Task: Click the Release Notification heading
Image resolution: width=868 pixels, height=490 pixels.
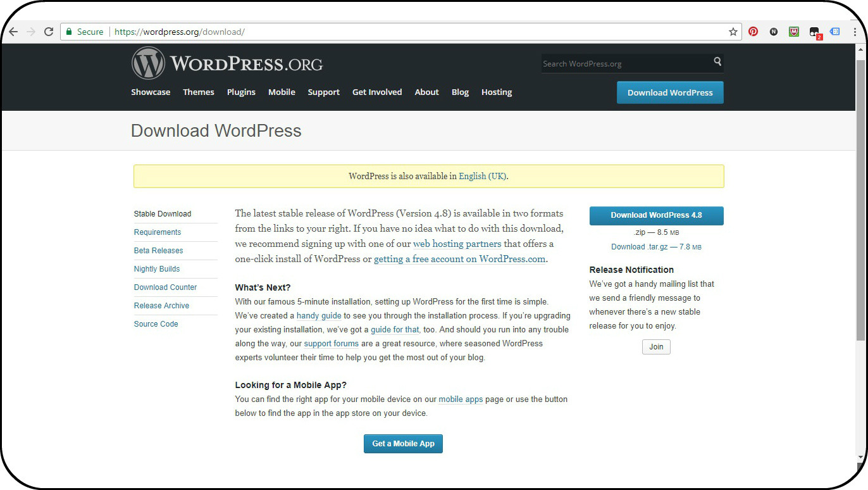Action: pos(631,270)
